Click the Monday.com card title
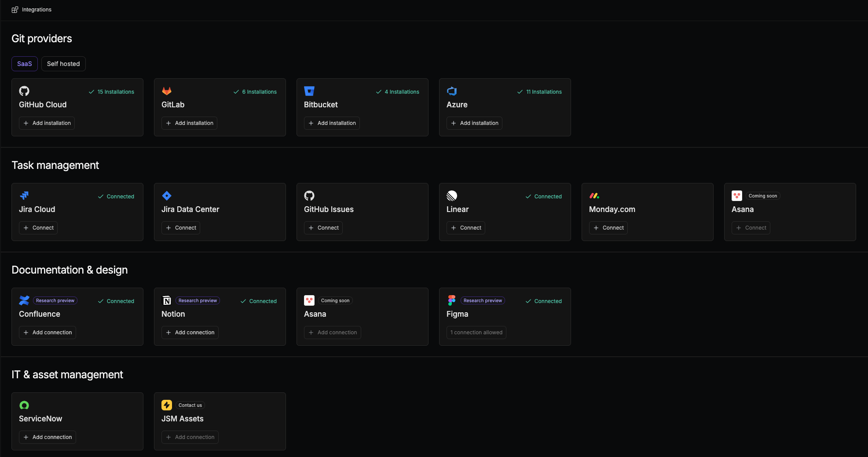 612,209
